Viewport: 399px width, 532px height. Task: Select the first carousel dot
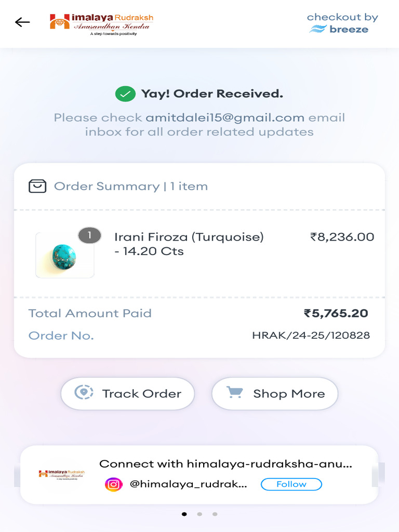184,514
